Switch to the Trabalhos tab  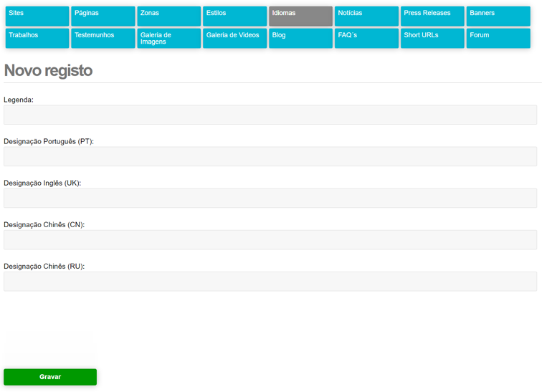click(x=37, y=38)
